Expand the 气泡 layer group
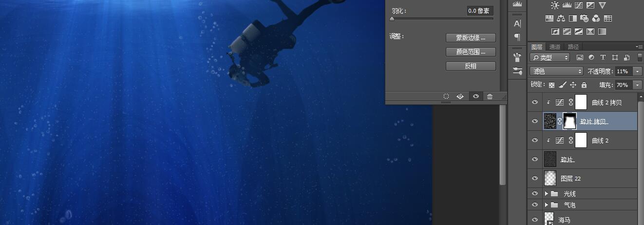 pyautogui.click(x=547, y=205)
